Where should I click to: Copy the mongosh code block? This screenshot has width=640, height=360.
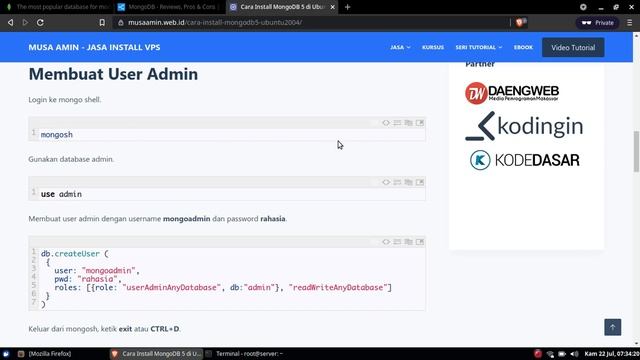(x=409, y=123)
